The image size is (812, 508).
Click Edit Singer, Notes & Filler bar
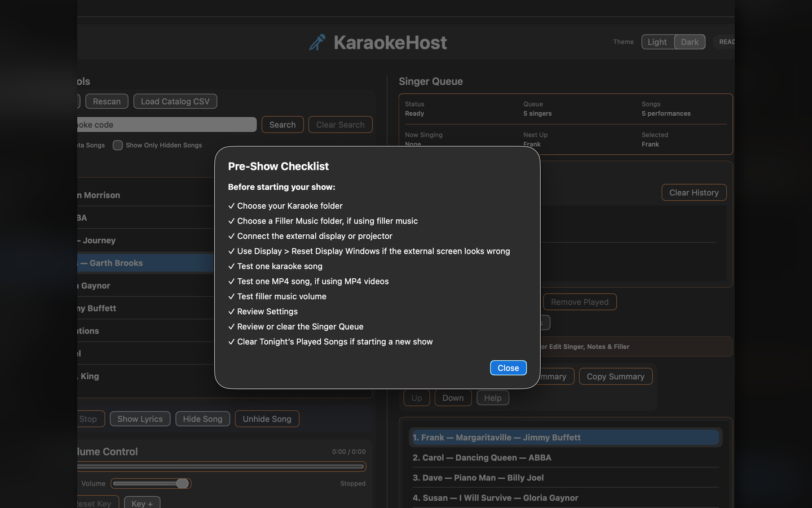point(636,347)
